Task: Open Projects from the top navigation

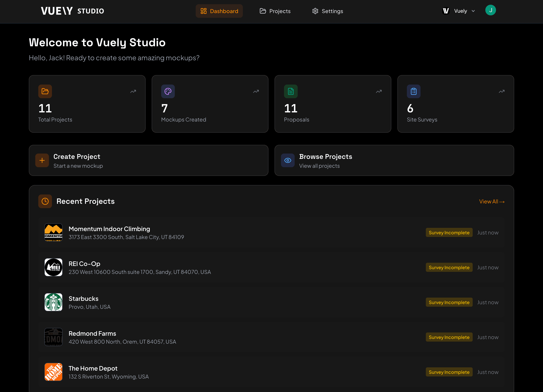Action: [x=275, y=11]
